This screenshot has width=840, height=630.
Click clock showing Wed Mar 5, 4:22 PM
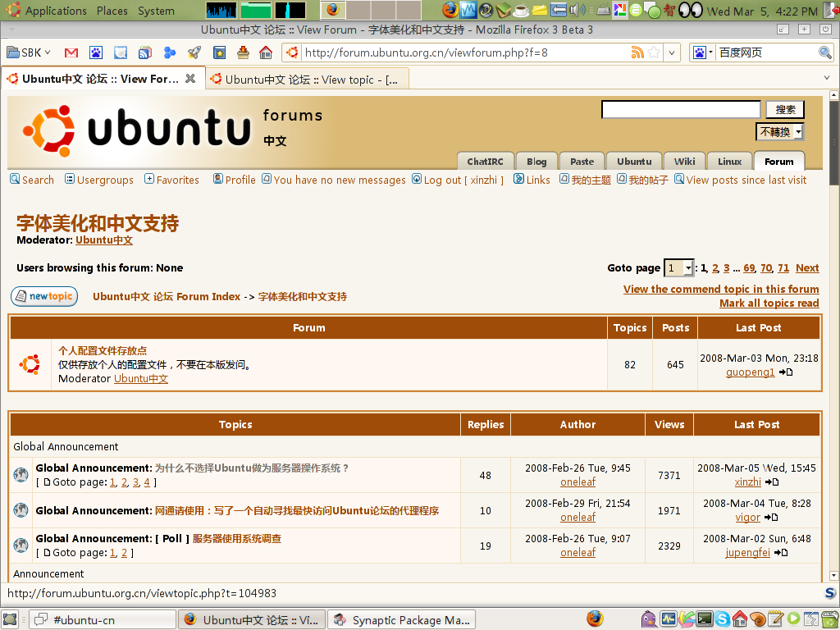(x=762, y=11)
